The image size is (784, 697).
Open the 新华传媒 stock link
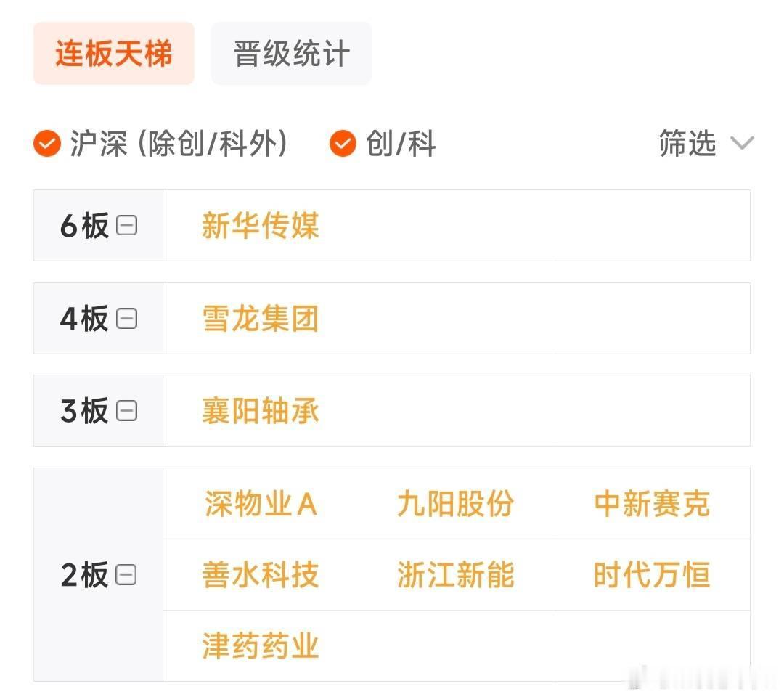(x=261, y=226)
